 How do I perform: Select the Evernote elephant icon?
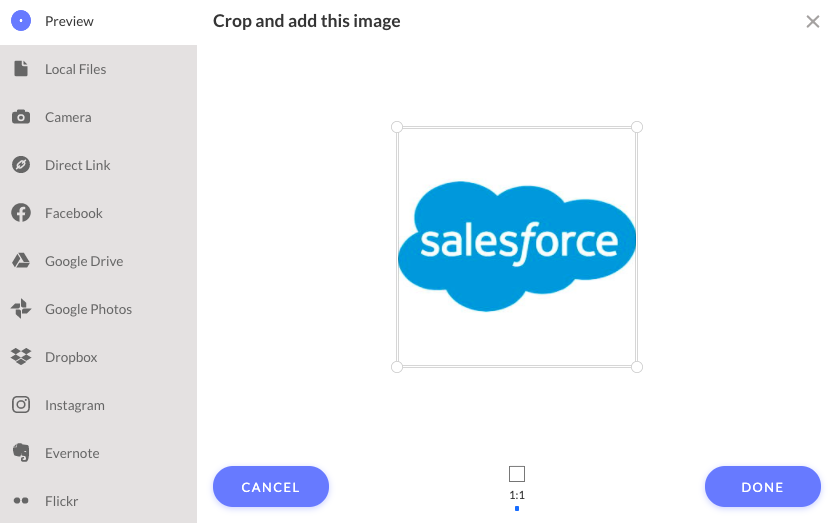[x=21, y=453]
